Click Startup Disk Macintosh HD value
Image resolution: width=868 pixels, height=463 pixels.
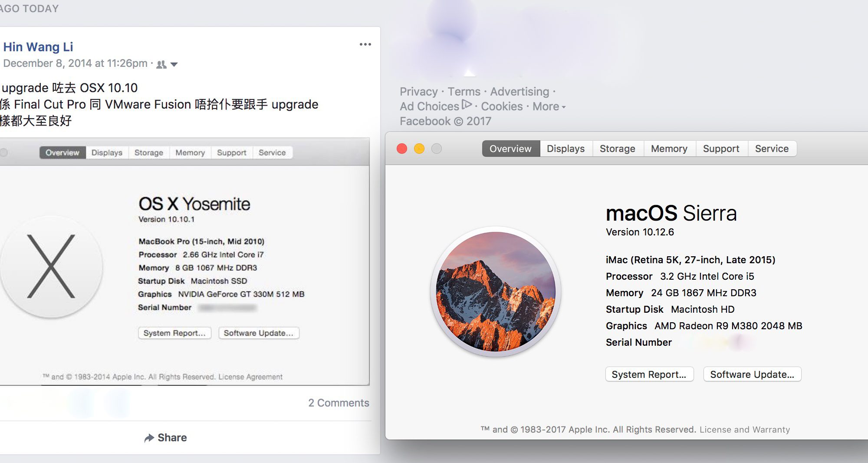pos(703,309)
